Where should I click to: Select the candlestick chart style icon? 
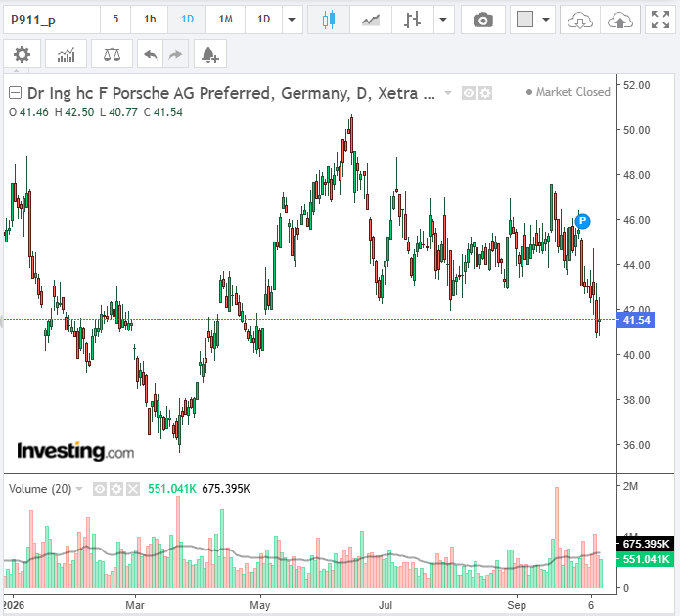329,20
